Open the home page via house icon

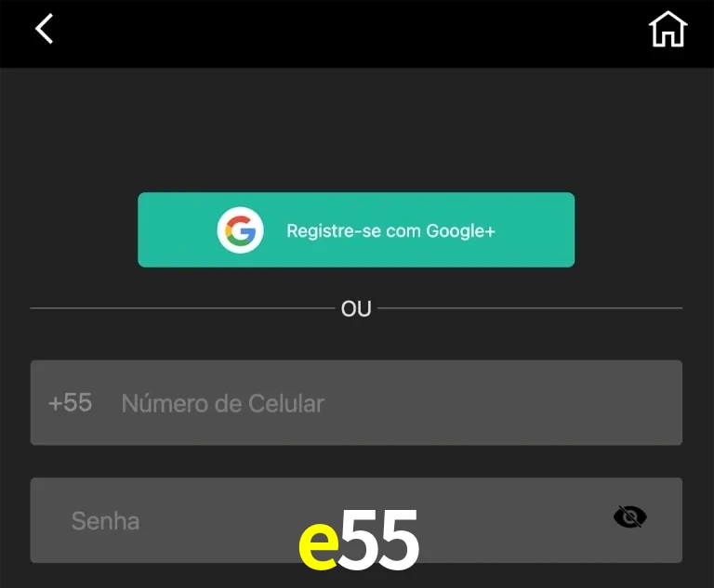point(668,29)
